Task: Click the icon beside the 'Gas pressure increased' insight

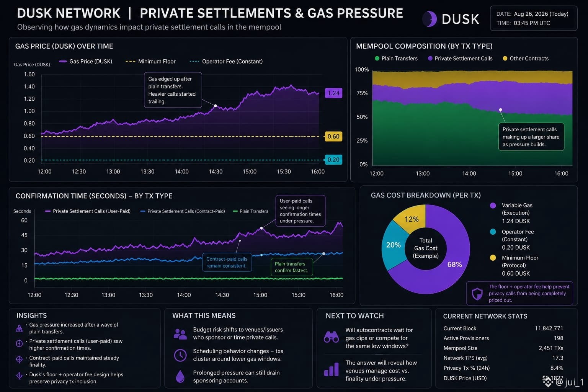Action: tap(20, 328)
